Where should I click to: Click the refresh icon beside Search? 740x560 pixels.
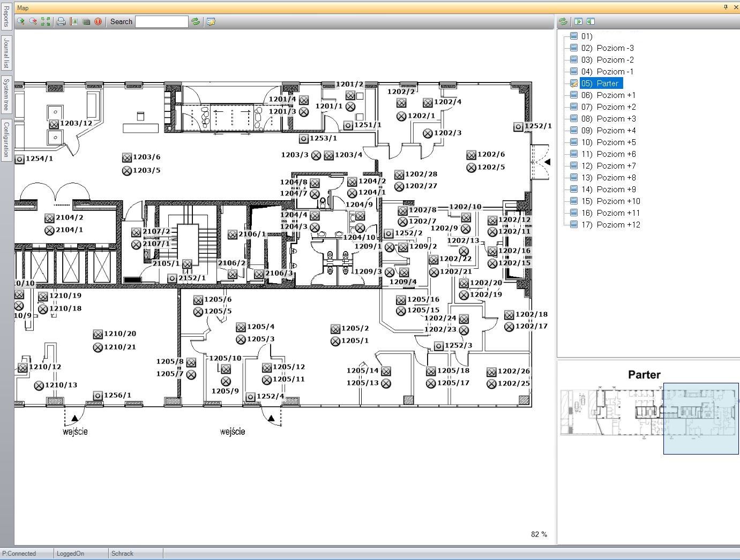point(196,21)
